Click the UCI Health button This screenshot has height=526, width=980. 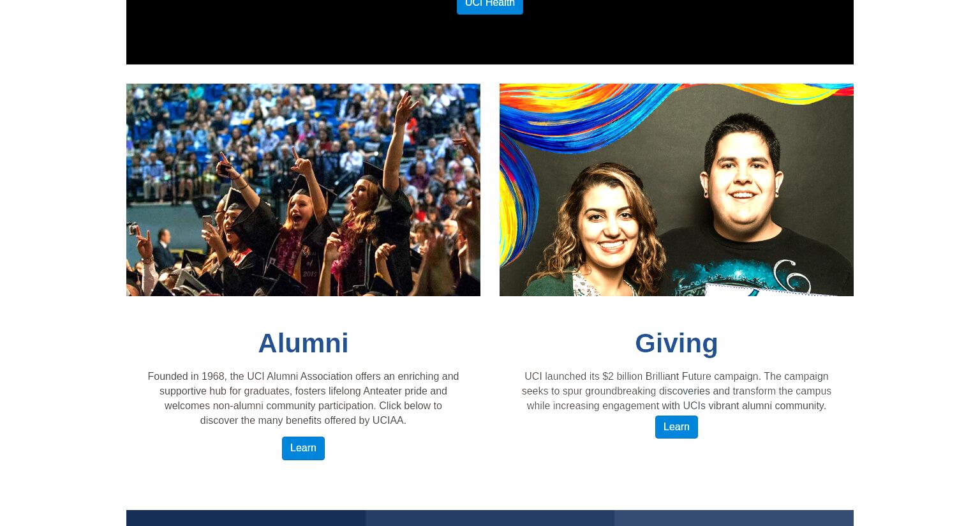489,5
